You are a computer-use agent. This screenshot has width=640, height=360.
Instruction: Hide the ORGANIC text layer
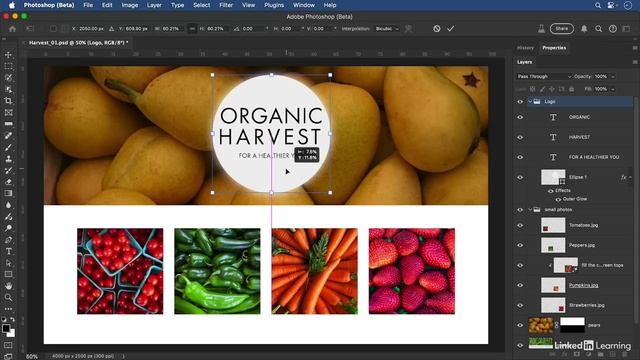pyautogui.click(x=520, y=117)
